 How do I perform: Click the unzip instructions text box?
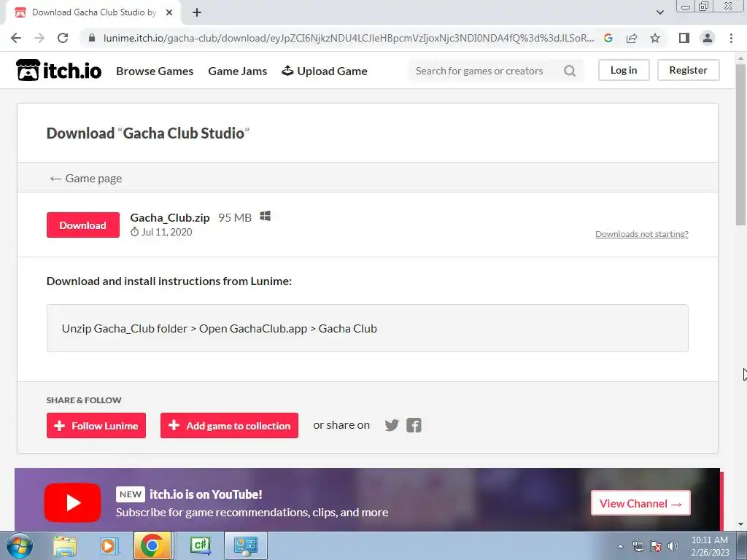(368, 328)
